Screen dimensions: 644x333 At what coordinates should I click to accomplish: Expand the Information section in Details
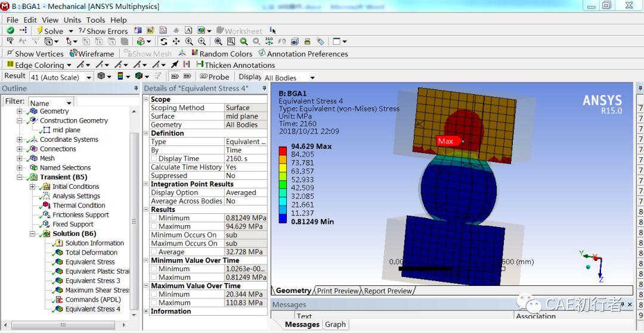[x=147, y=312]
